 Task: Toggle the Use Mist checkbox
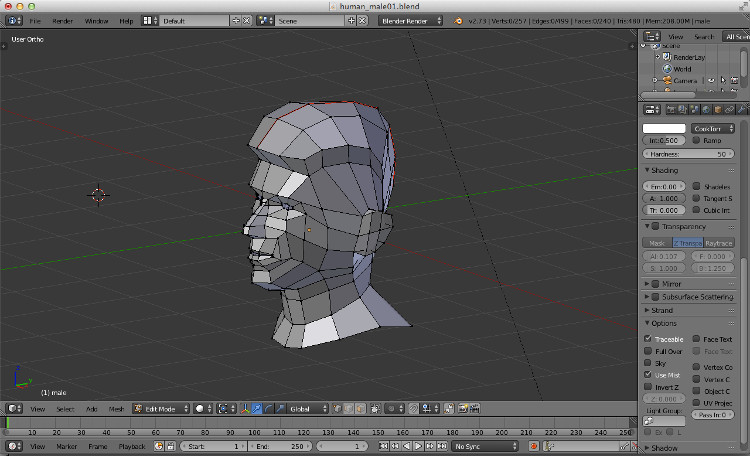(x=648, y=375)
